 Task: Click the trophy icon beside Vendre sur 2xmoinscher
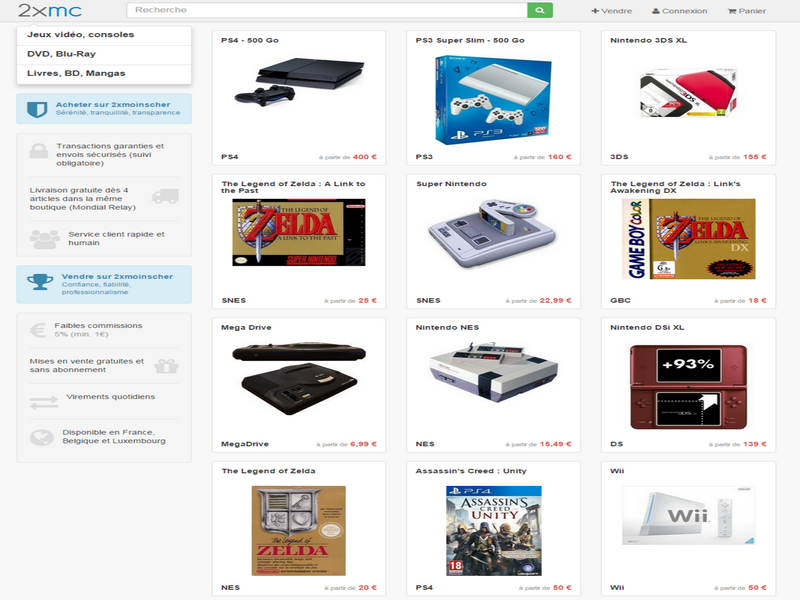tap(40, 282)
